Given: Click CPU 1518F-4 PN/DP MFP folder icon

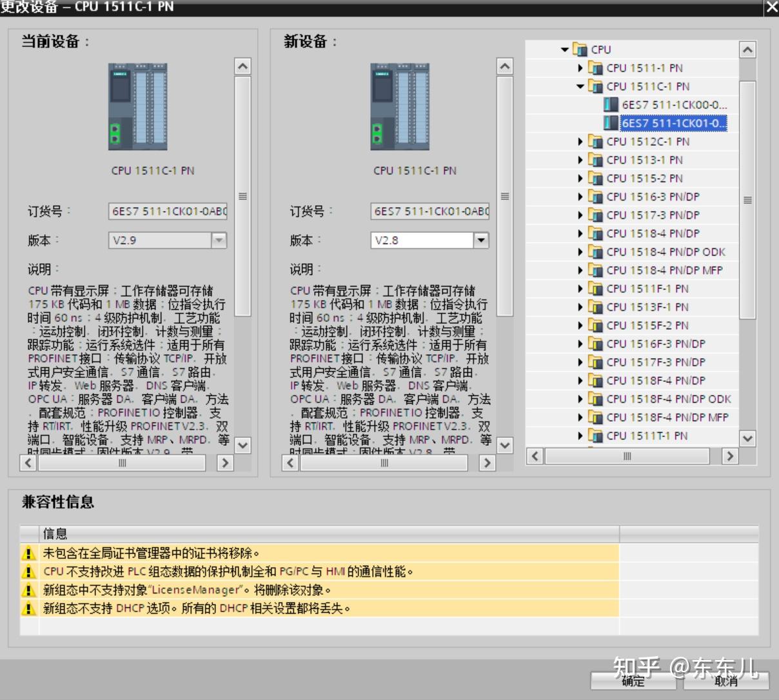Looking at the screenshot, I should (595, 417).
